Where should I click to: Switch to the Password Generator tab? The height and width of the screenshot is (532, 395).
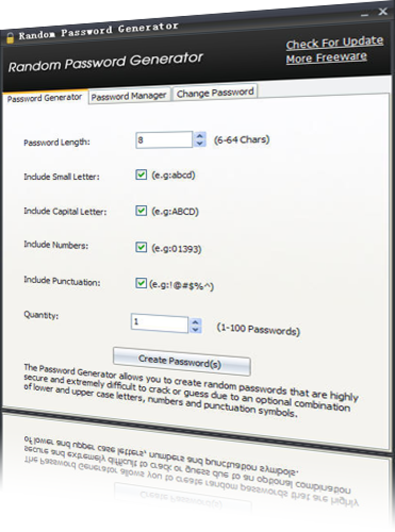click(x=45, y=98)
